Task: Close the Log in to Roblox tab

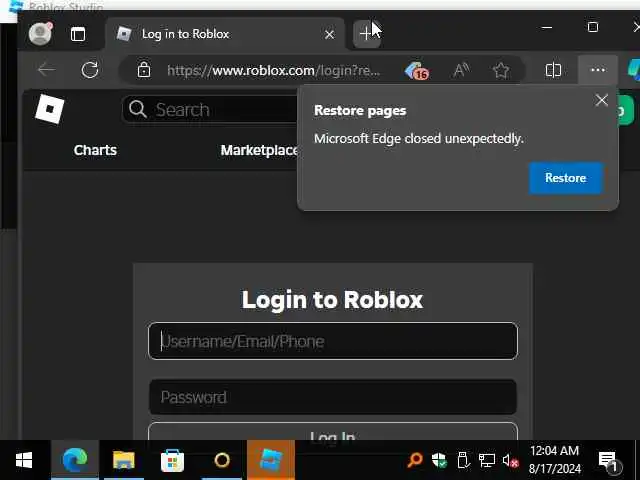Action: [329, 35]
